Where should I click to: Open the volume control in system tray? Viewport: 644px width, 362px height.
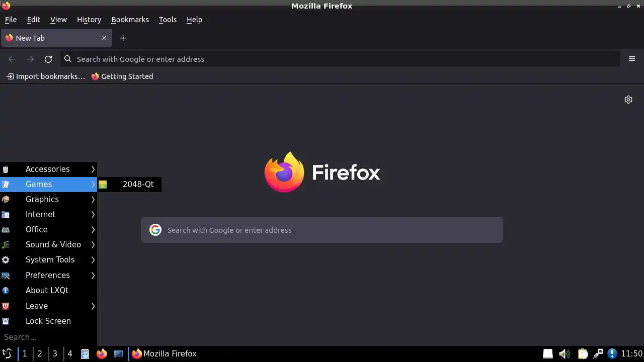click(x=565, y=354)
